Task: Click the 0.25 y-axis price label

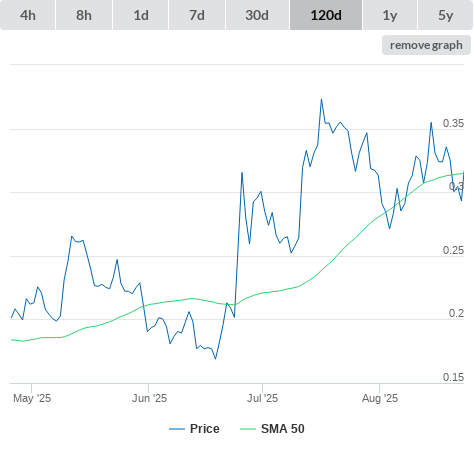Action: pos(453,250)
